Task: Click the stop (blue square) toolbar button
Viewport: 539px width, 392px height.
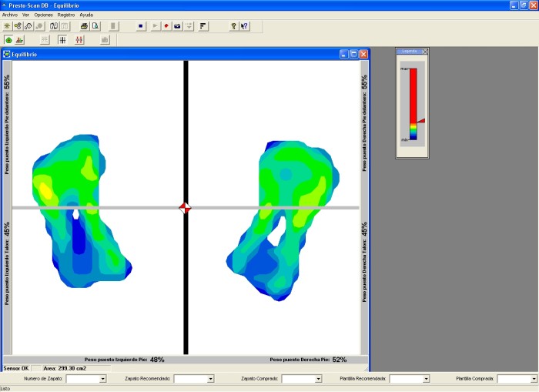Action: click(140, 26)
